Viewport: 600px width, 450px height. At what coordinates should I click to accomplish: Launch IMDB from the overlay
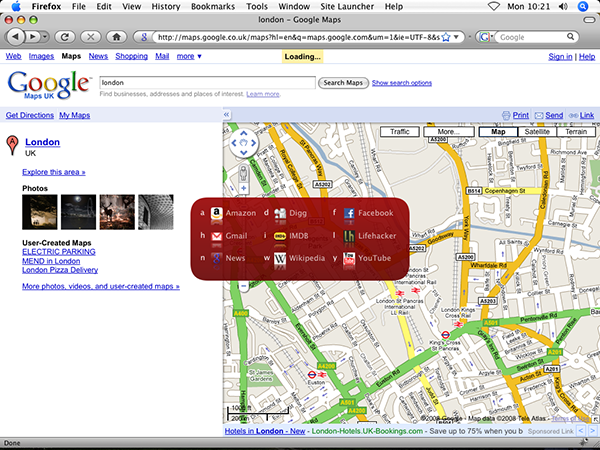[x=291, y=236]
